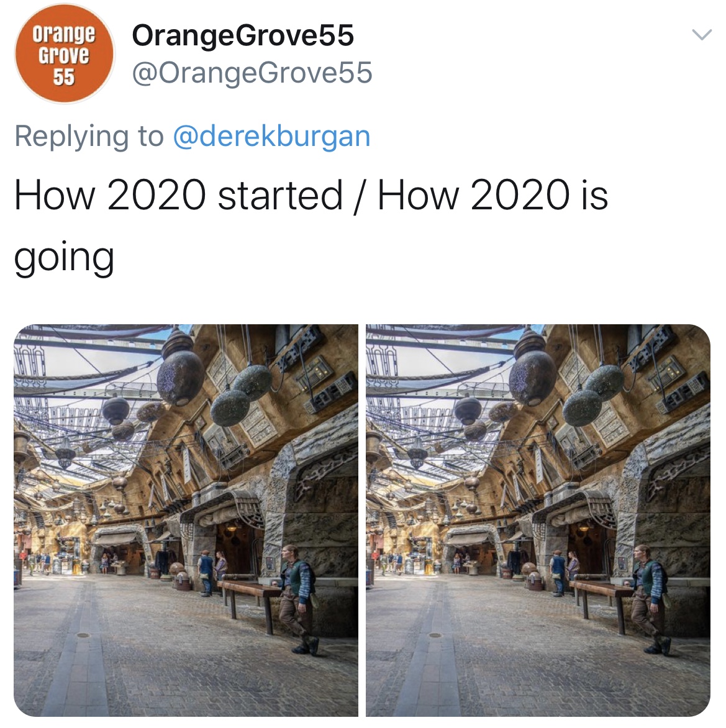Expand the tweet options chevron
The height and width of the screenshot is (728, 726).
coord(701,35)
